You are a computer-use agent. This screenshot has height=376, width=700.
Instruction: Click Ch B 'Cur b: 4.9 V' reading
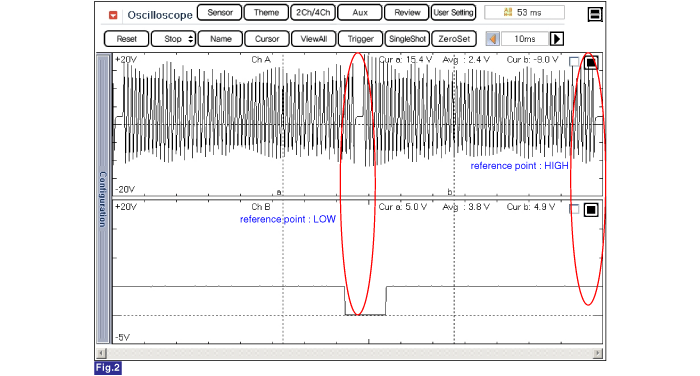(531, 207)
